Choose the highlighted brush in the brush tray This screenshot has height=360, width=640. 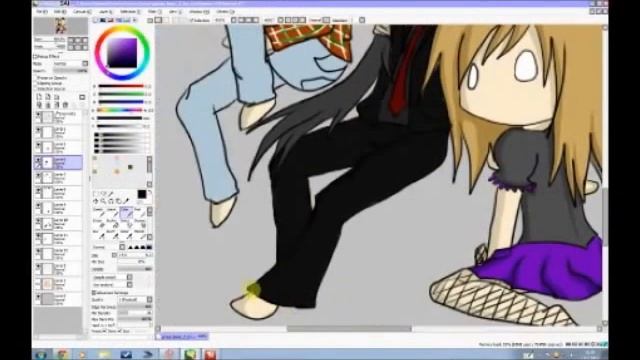pos(126,212)
